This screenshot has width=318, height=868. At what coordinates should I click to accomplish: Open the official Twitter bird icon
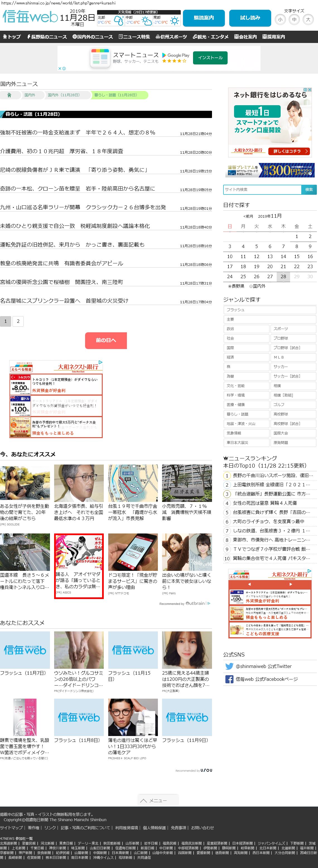tap(229, 666)
